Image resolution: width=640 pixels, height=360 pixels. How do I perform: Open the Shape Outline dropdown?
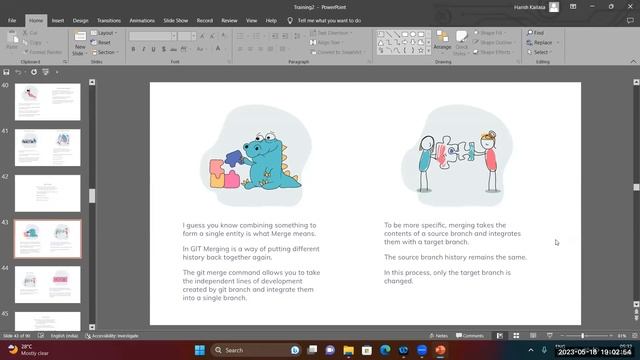(493, 42)
